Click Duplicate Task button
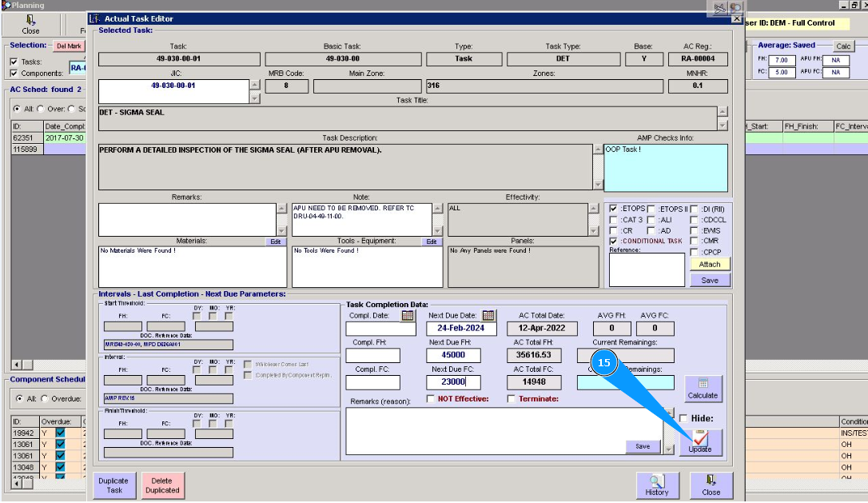The image size is (868, 503). click(113, 485)
